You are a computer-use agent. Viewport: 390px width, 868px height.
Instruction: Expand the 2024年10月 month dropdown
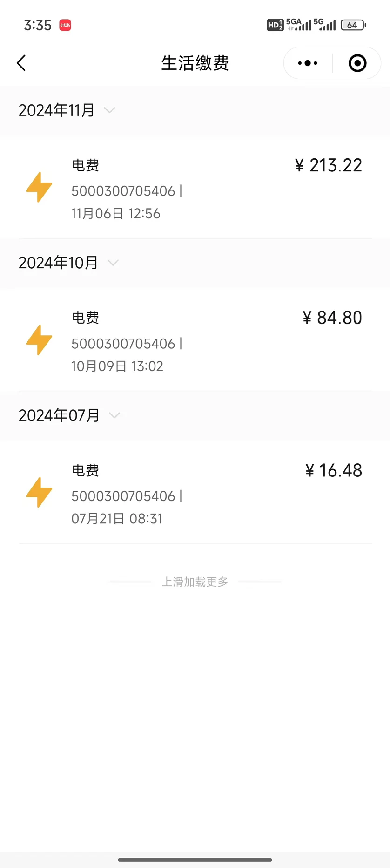click(113, 263)
